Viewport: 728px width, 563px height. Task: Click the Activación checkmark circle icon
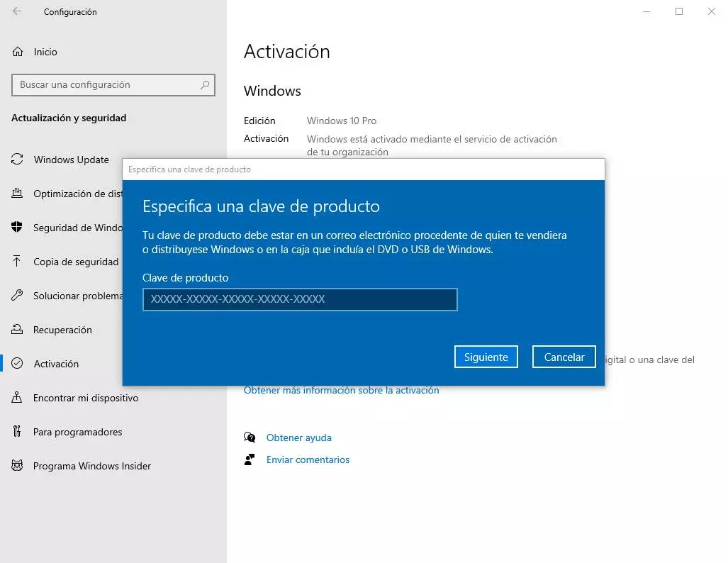(17, 363)
